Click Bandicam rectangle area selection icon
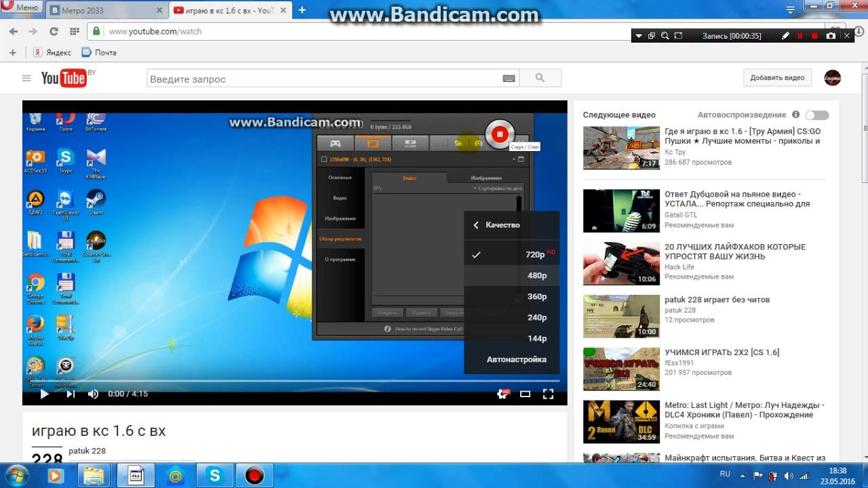Viewport: 868px width, 488px height. tap(679, 36)
